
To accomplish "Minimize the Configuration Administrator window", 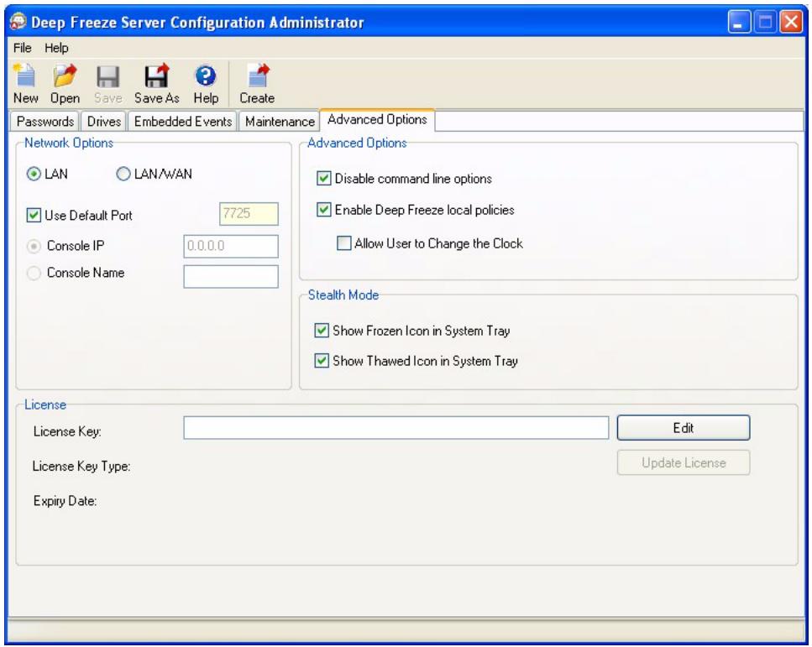I will pyautogui.click(x=738, y=23).
